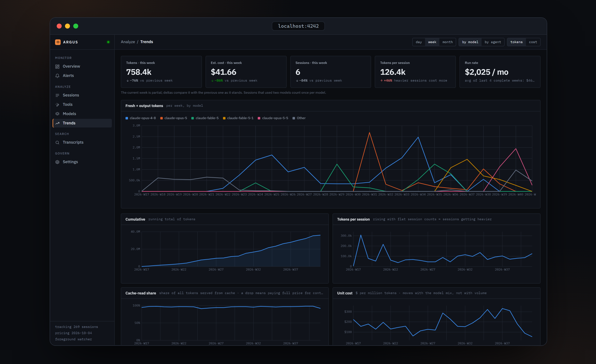Screen dimensions: 596x364
Task: Go to Alerts in sidebar
Action: [82, 76]
